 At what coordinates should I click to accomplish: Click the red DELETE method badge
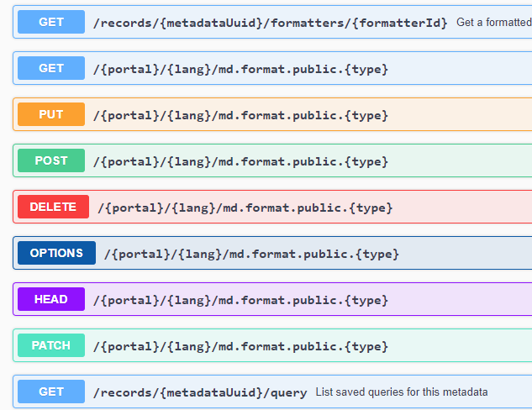[53, 207]
